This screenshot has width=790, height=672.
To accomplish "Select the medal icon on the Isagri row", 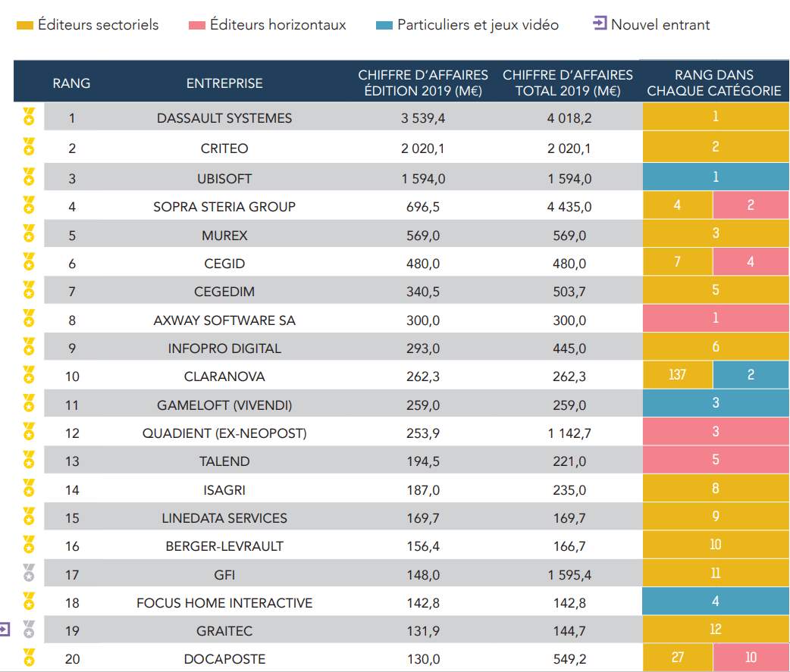I will 30,488.
